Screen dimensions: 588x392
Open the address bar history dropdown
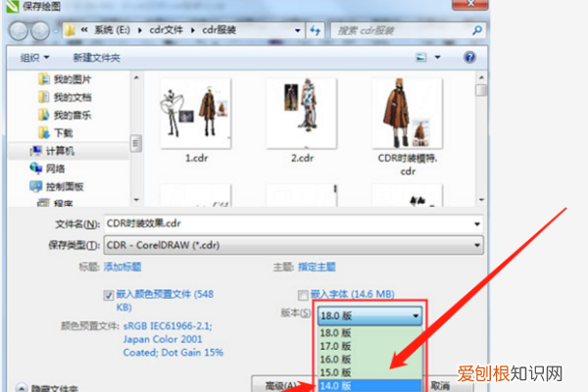[x=297, y=30]
